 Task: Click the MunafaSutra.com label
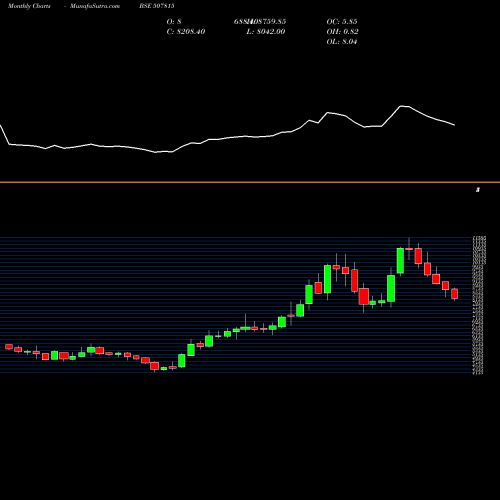coord(95,6)
